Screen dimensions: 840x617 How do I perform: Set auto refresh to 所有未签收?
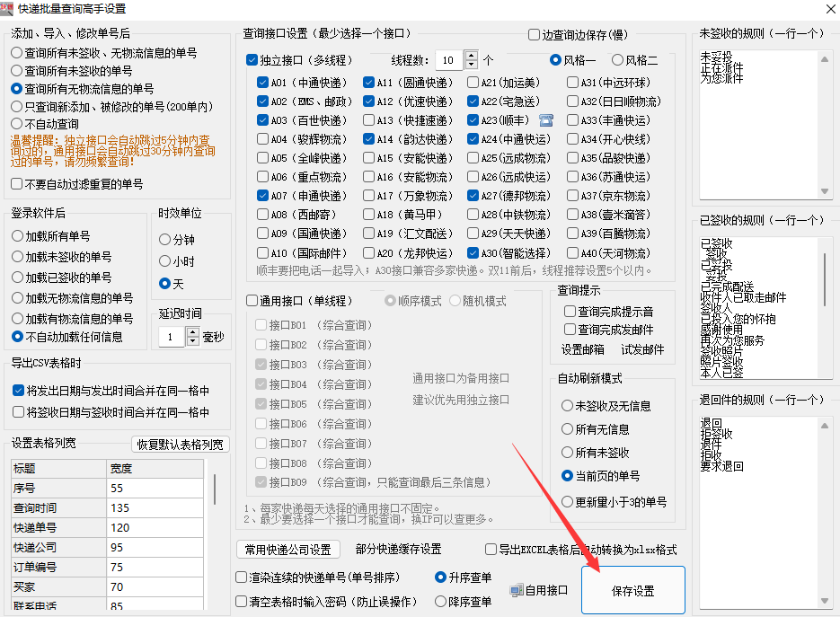pos(567,453)
